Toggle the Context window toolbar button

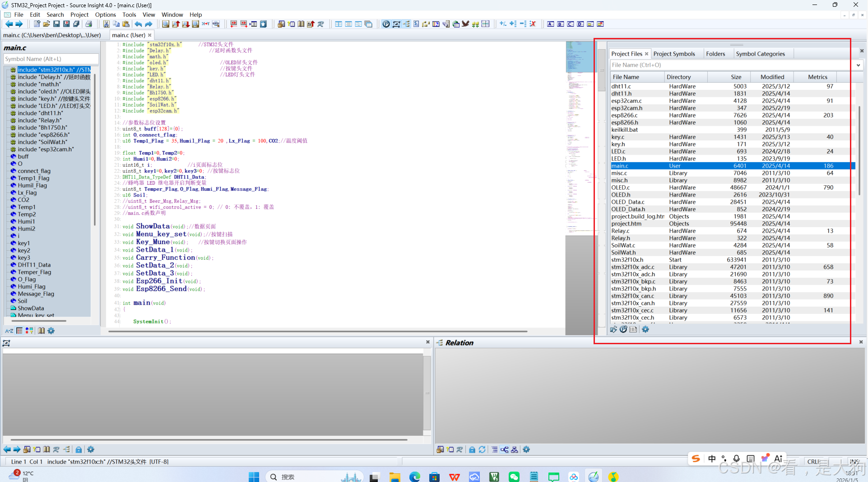point(396,24)
